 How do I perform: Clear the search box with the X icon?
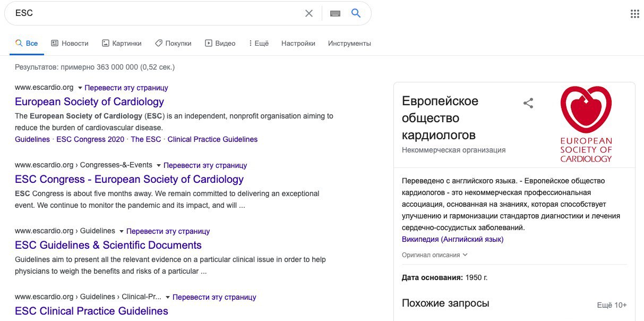click(x=308, y=13)
